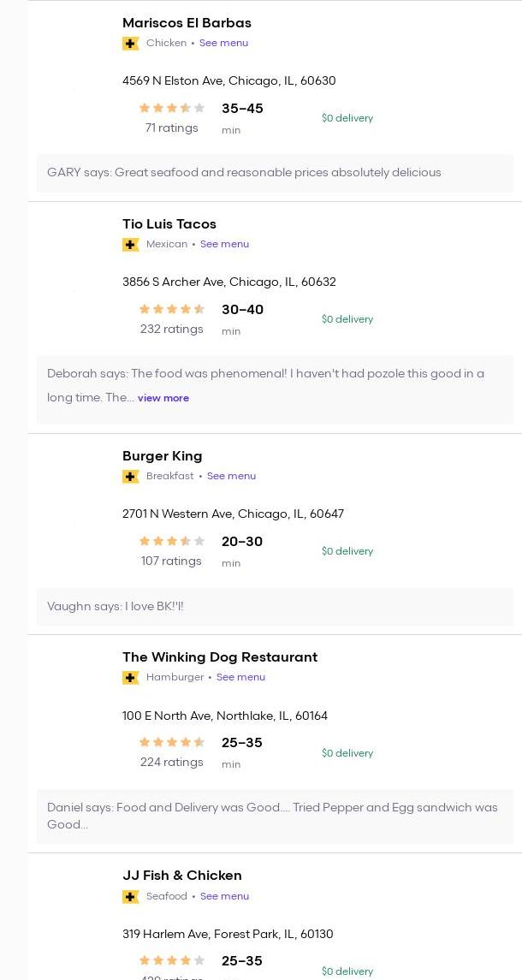Image resolution: width=522 pixels, height=980 pixels.
Task: Click the plus badge under Tio Luis Tacos
Action: point(131,245)
